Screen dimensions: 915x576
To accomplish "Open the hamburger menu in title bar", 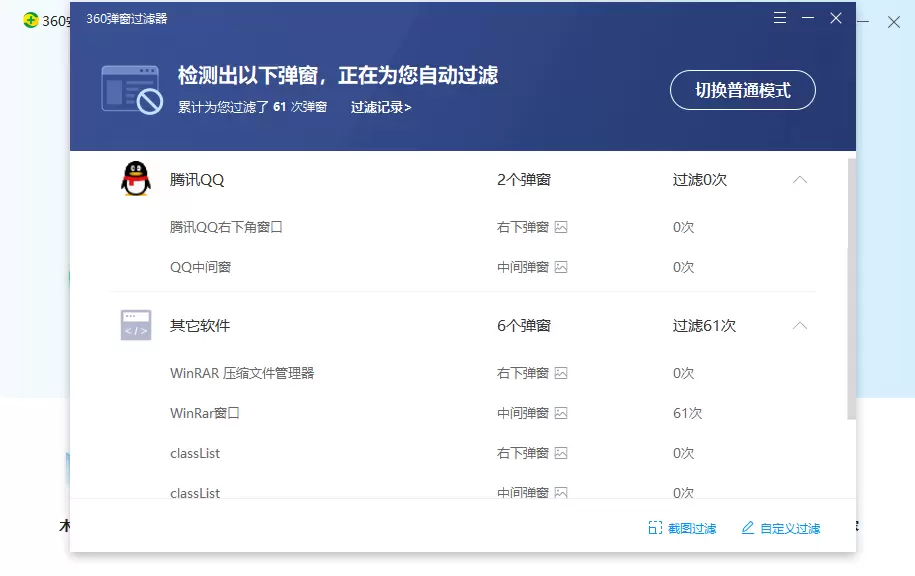I will pos(780,18).
